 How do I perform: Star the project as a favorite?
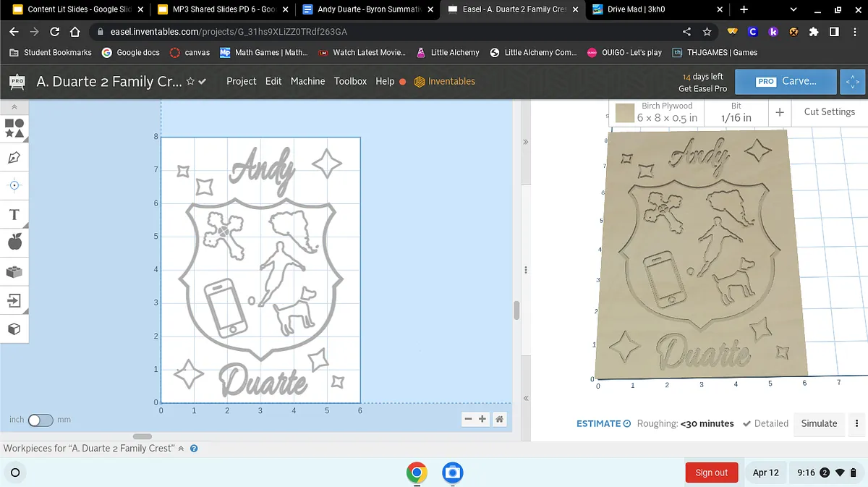pyautogui.click(x=190, y=81)
